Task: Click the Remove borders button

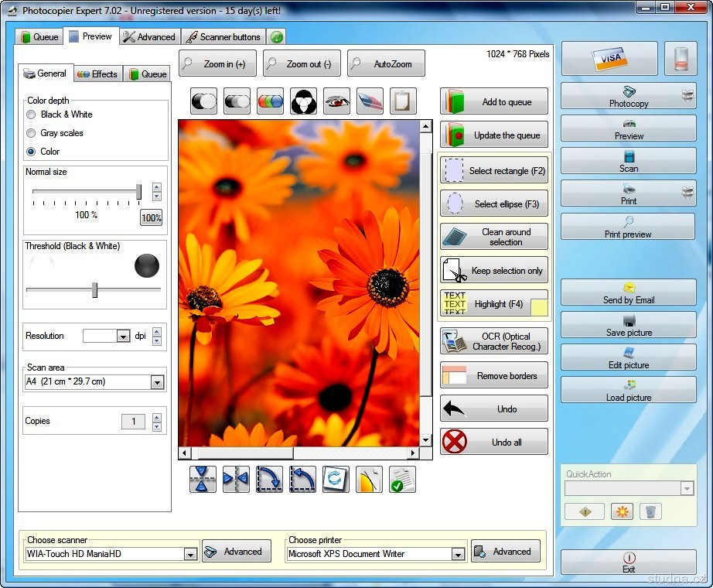Action: 494,376
